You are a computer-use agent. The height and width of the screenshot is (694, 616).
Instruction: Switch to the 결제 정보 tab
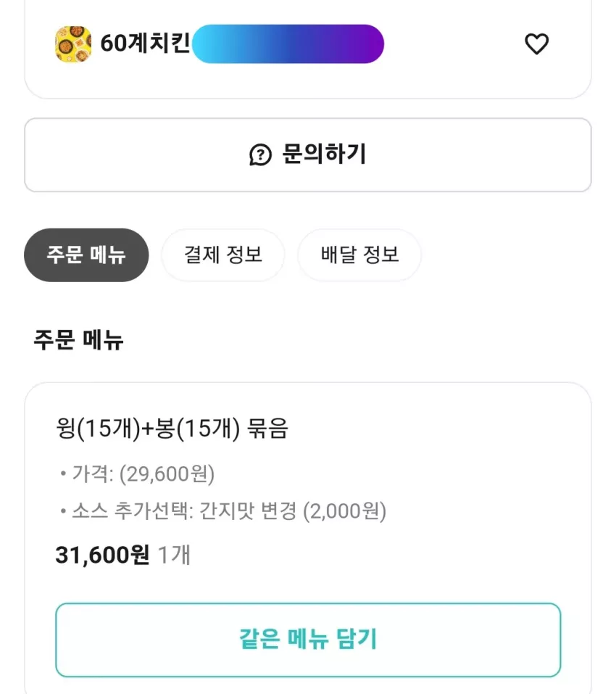click(223, 255)
